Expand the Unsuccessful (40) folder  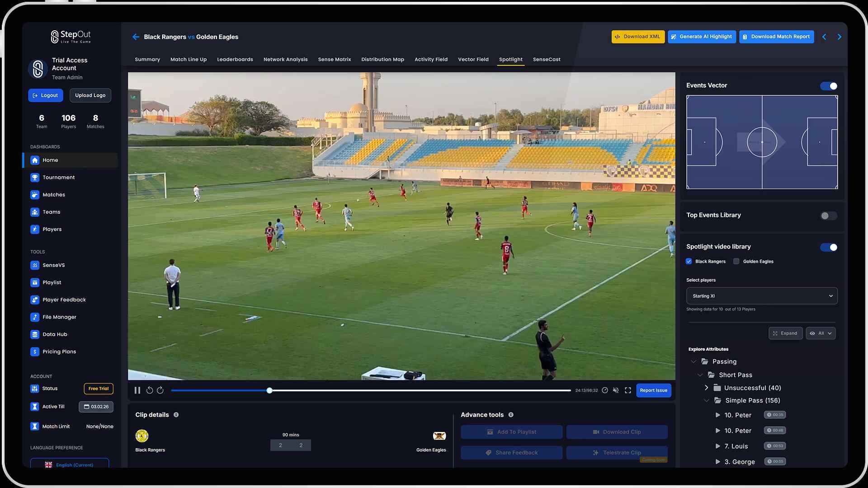click(x=707, y=388)
